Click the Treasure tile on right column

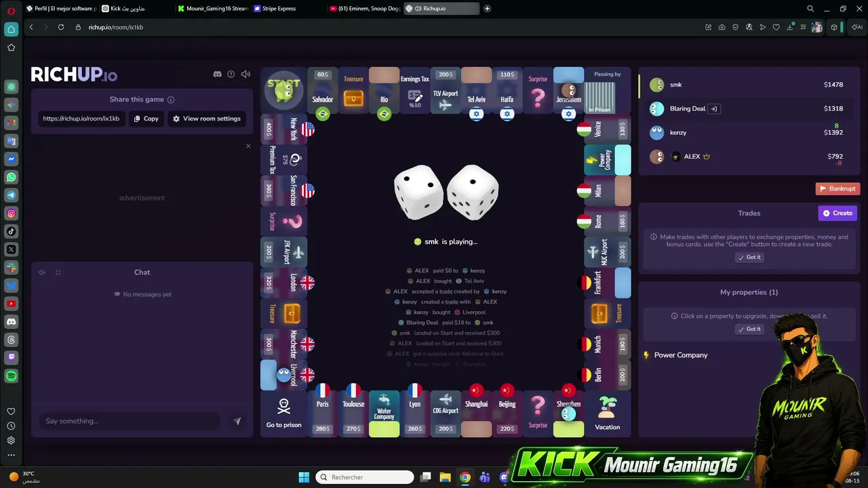pyautogui.click(x=607, y=313)
